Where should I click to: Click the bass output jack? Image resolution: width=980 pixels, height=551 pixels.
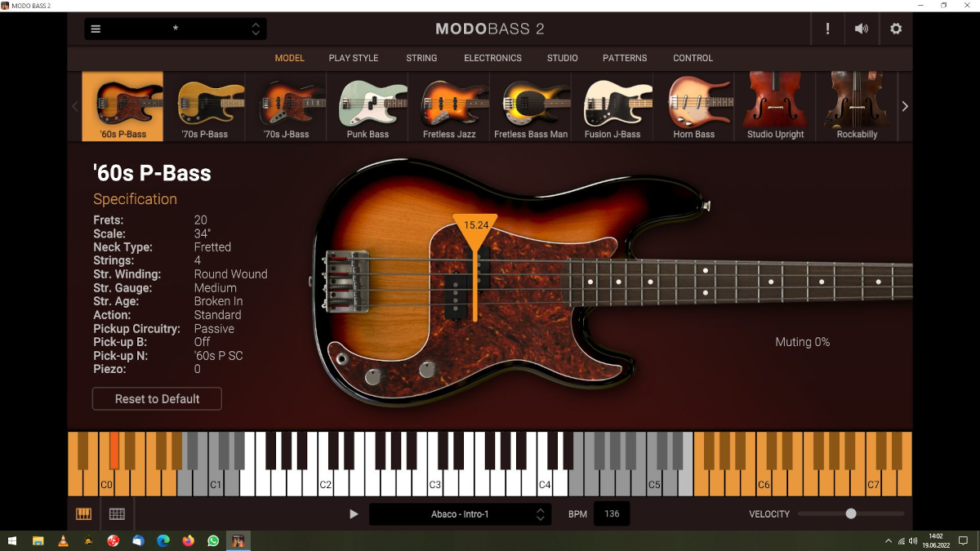341,358
